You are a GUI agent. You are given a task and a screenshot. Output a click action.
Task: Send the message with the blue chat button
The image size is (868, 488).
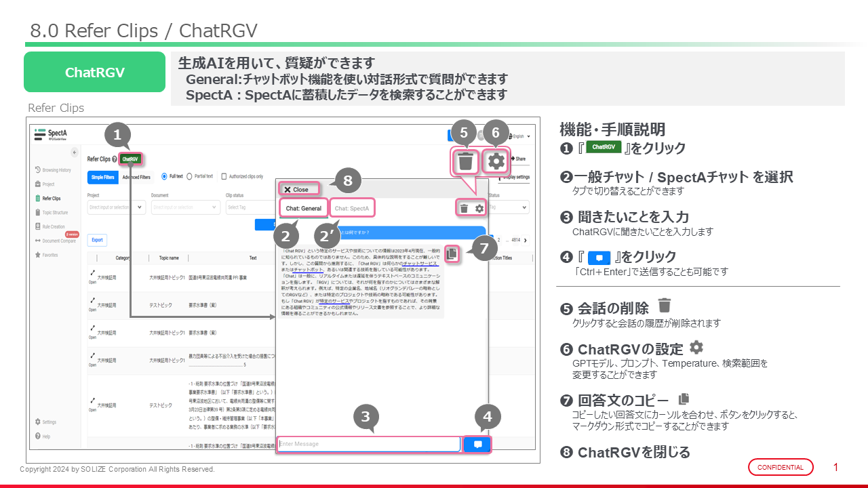(477, 445)
